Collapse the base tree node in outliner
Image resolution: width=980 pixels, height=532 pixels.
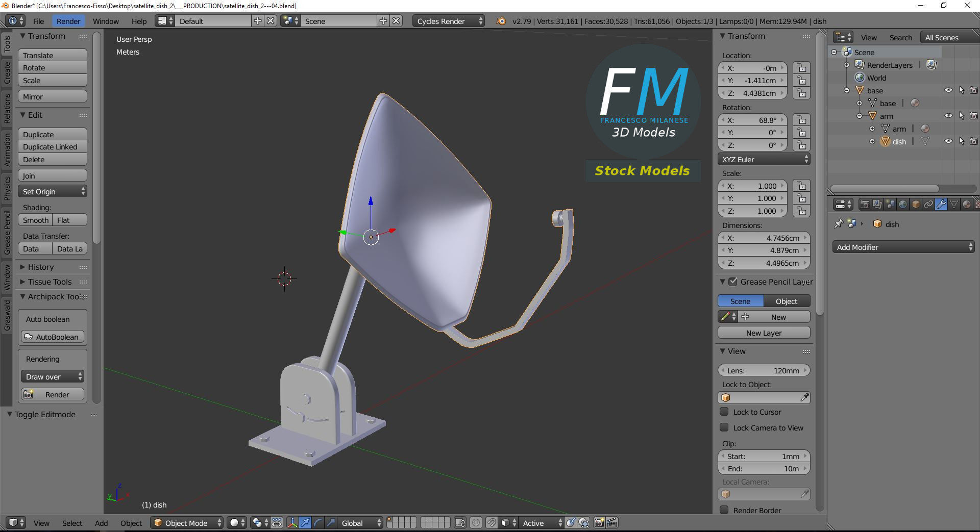pyautogui.click(x=846, y=90)
